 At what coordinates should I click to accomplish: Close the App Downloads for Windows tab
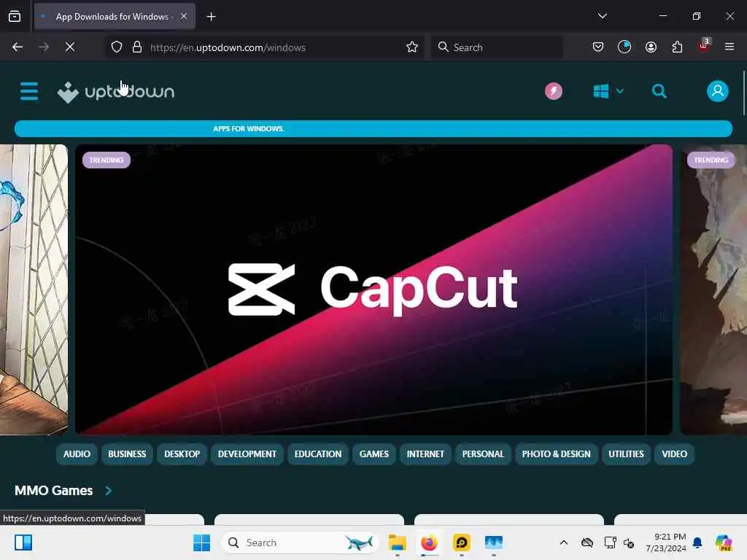(x=183, y=16)
